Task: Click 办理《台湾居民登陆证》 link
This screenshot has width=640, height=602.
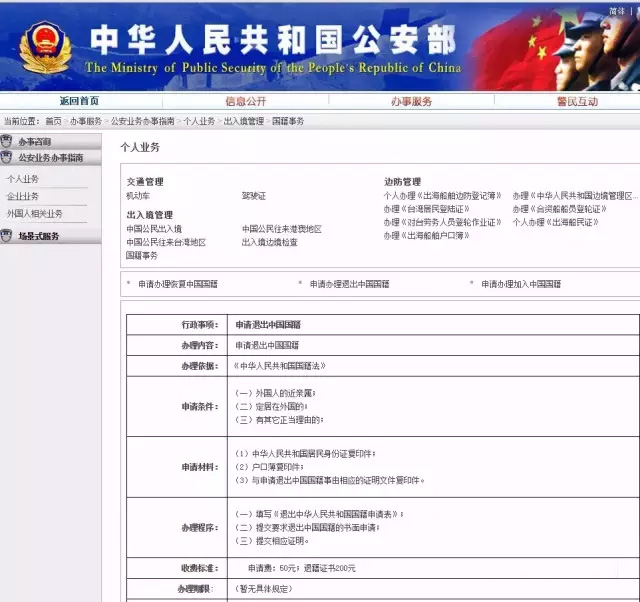Action: coord(426,209)
